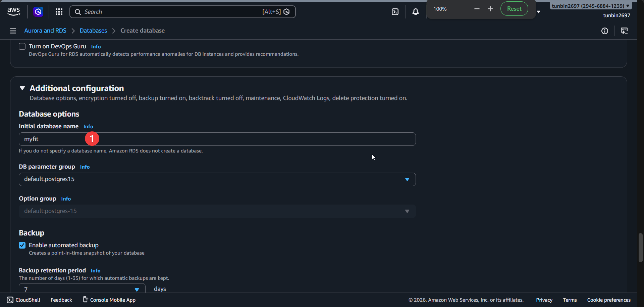Open the Backup retention period dropdown
The height and width of the screenshot is (307, 644).
pos(82,289)
